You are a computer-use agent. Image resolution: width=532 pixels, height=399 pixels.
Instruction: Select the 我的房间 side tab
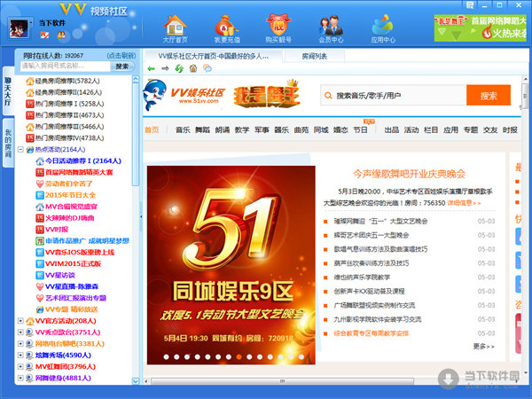click(8, 143)
